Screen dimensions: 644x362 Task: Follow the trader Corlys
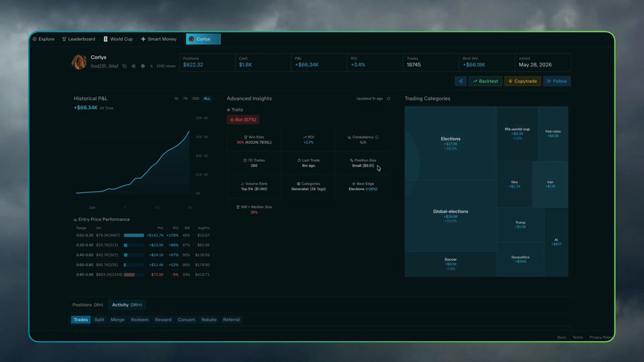[x=557, y=81]
